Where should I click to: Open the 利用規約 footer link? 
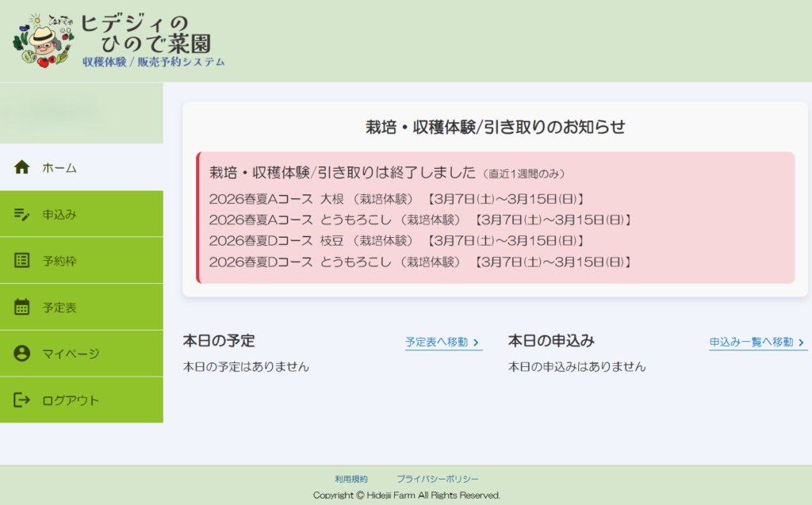coord(351,480)
